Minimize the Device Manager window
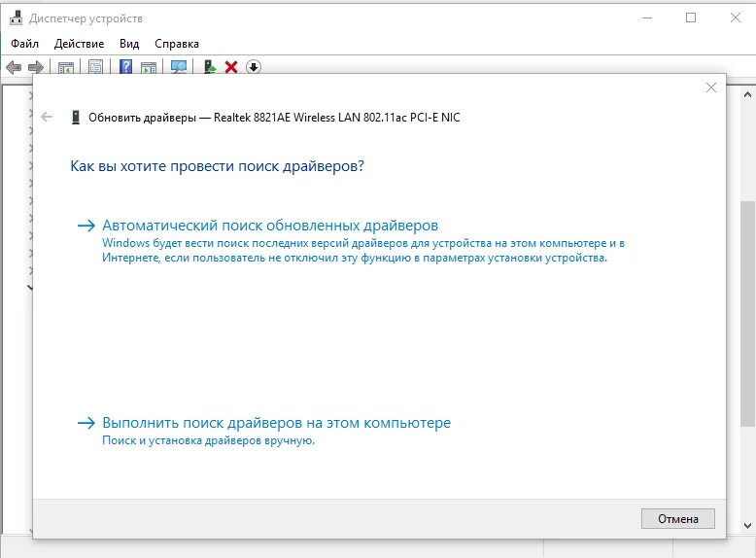This screenshot has width=756, height=558. [647, 17]
